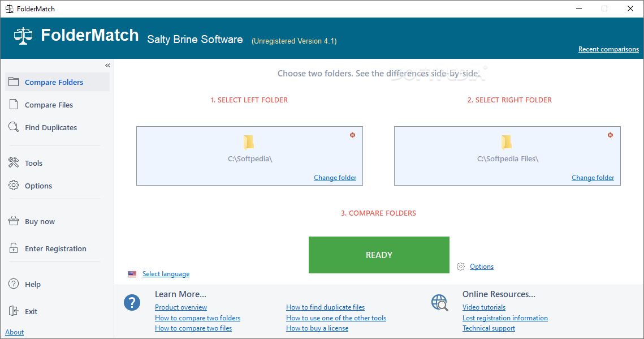Click Change folder for right folder
The height and width of the screenshot is (339, 644).
pos(593,178)
